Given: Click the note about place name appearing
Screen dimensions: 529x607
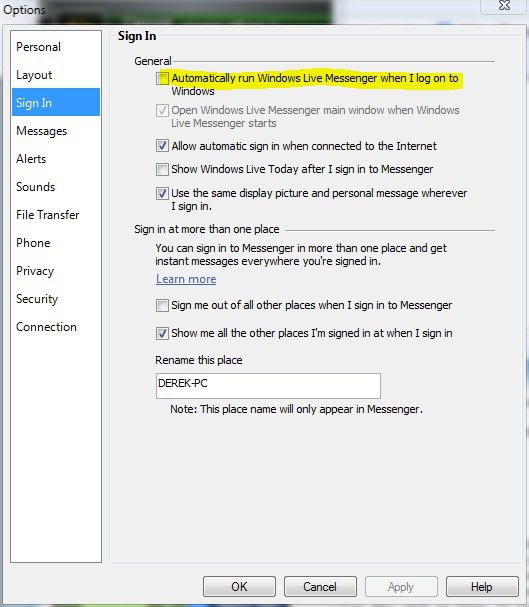Looking at the screenshot, I should 296,409.
